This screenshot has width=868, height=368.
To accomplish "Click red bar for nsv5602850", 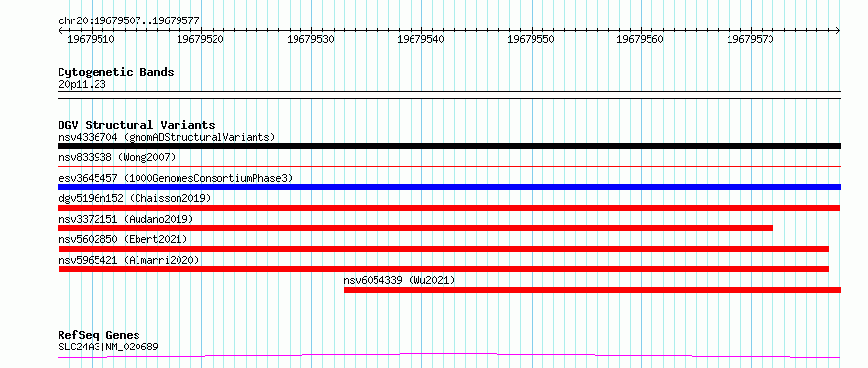I will [443, 249].
